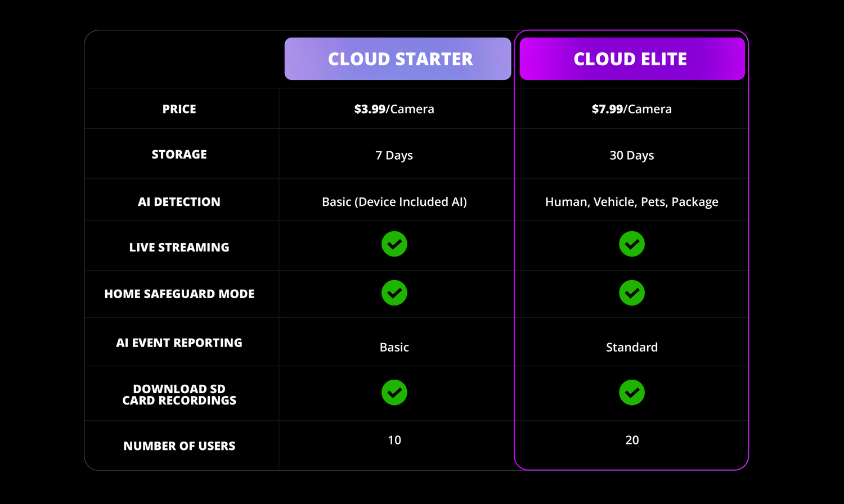Click Cloud Starter SD card recordings checkmark
The image size is (844, 504).
click(x=394, y=393)
